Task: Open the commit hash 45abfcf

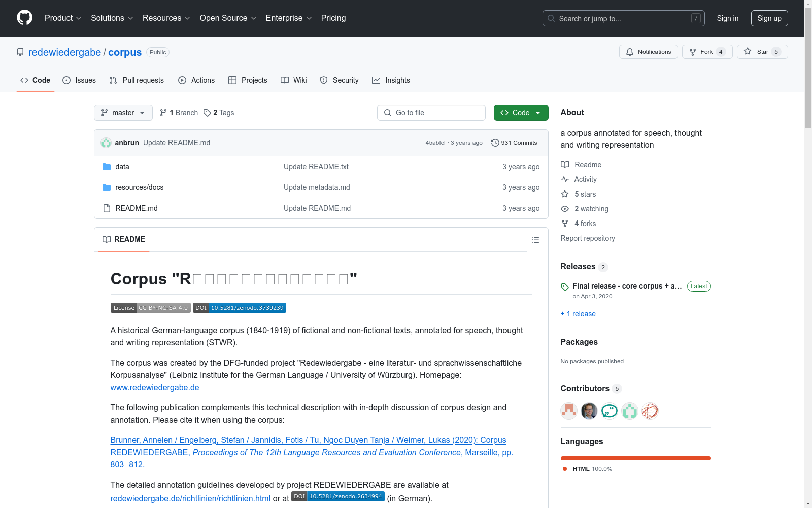Action: pos(435,143)
